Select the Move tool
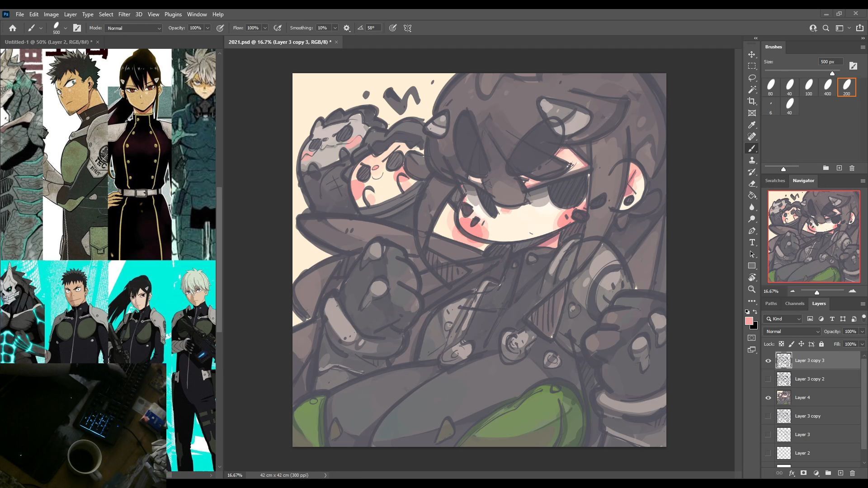The width and height of the screenshot is (868, 488). (752, 54)
